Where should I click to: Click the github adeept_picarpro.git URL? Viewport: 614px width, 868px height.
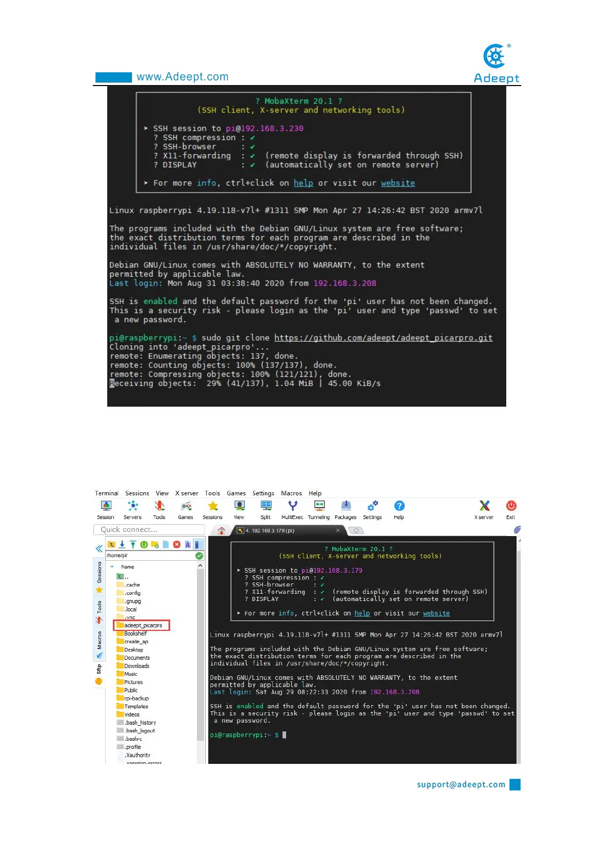point(384,338)
